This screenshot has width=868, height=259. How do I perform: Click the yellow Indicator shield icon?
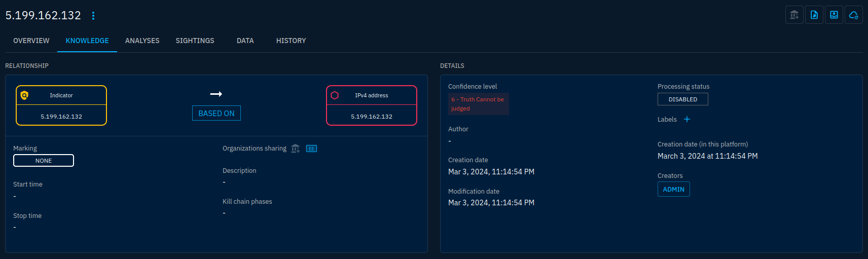[x=24, y=95]
